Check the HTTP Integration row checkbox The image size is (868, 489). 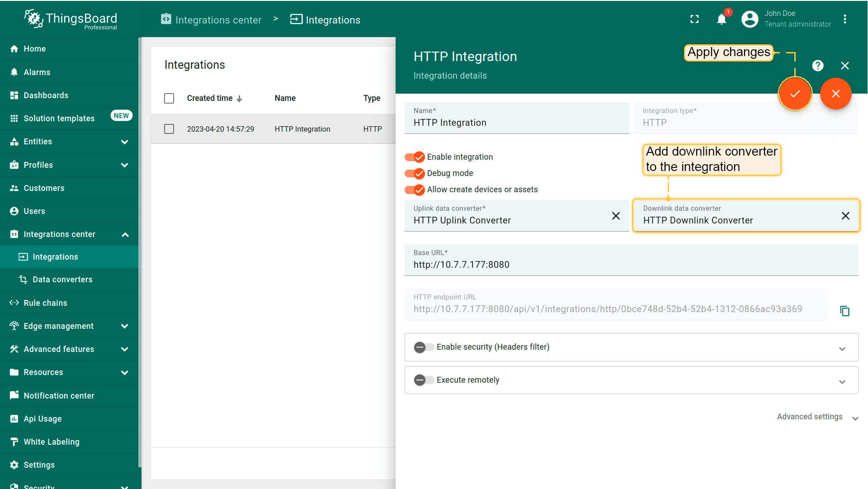[169, 129]
